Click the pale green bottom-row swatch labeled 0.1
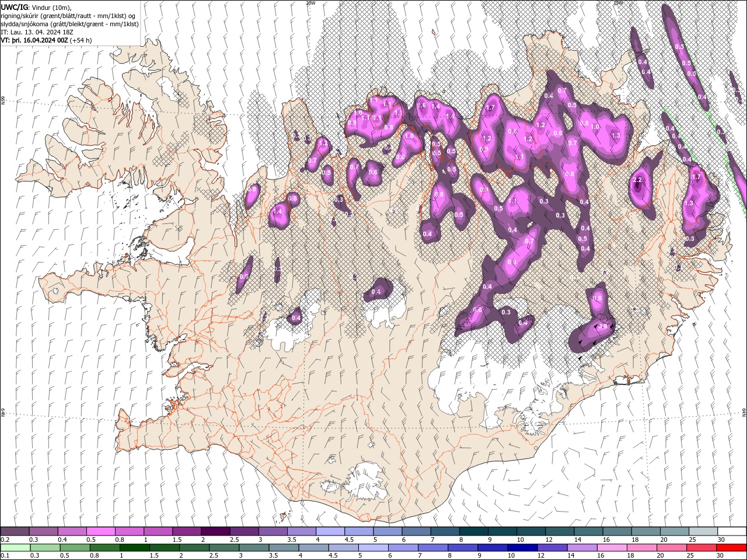 coord(15,548)
